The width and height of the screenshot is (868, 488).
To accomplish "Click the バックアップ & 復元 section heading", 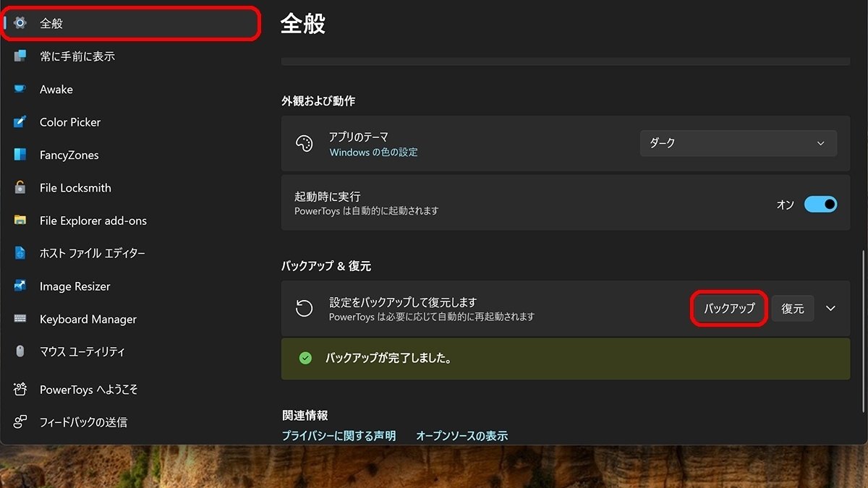I will pos(326,266).
